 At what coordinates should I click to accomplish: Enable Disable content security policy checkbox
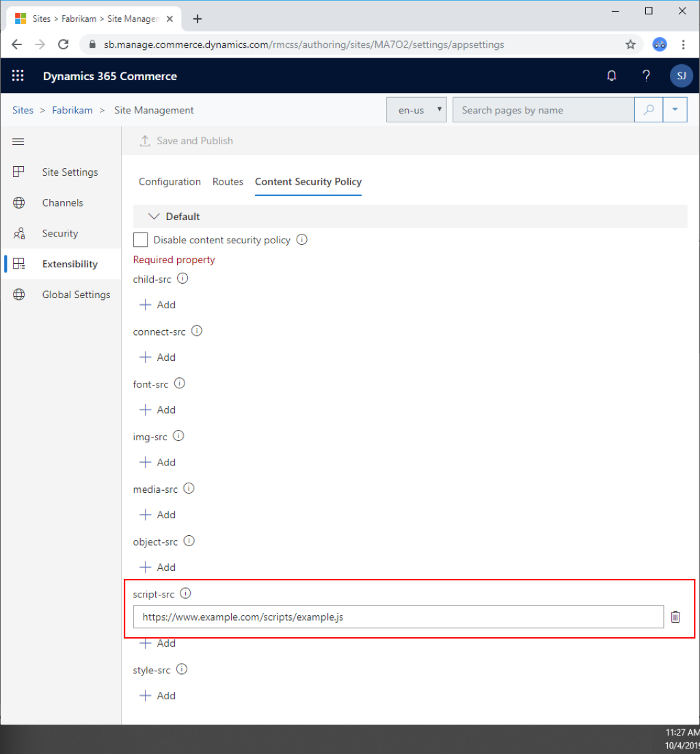140,239
